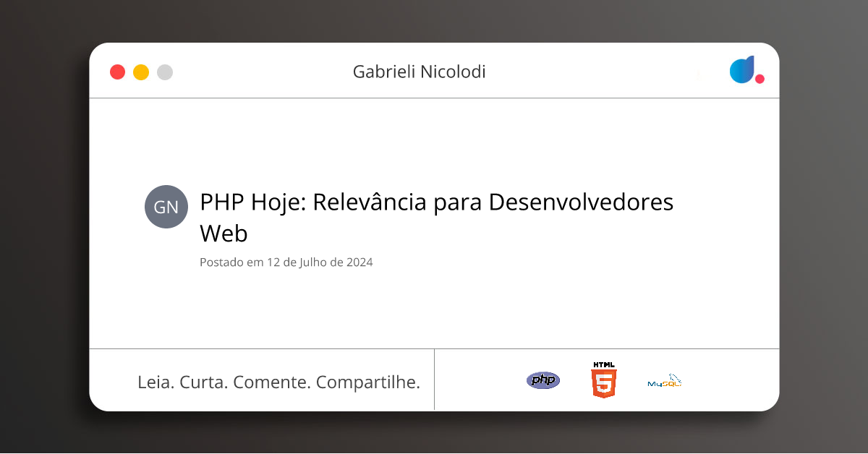Toggle the red traffic light control
The width and height of the screenshot is (868, 454).
117,72
